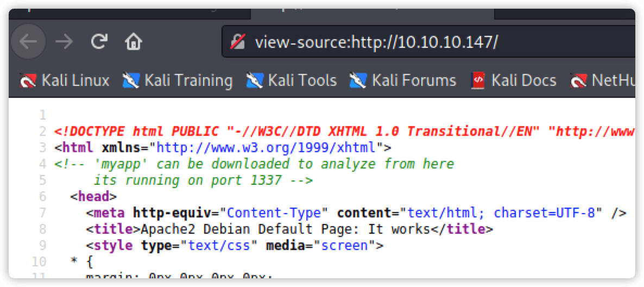Click the style type text/css line
This screenshot has width=644, height=287.
click(x=235, y=246)
